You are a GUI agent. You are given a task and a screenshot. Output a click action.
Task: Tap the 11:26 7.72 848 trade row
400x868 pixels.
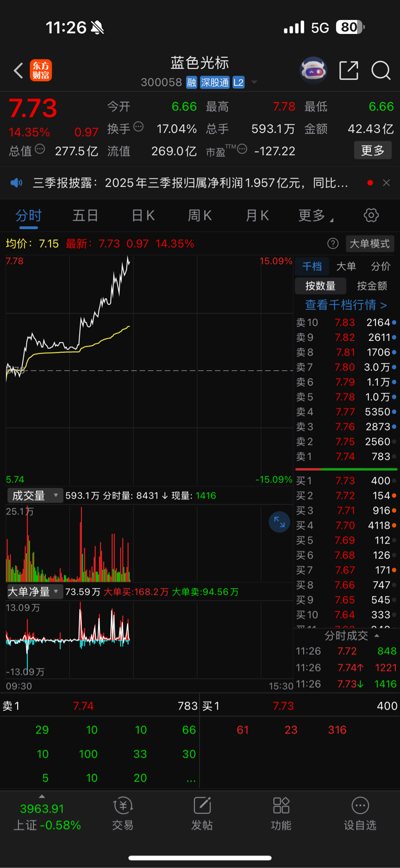(x=346, y=651)
